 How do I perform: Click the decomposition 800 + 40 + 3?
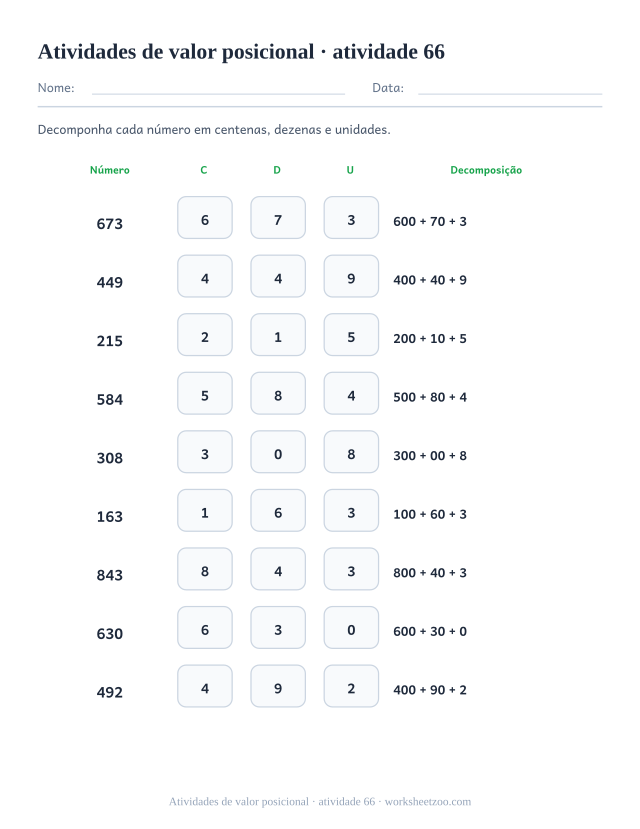pos(430,573)
